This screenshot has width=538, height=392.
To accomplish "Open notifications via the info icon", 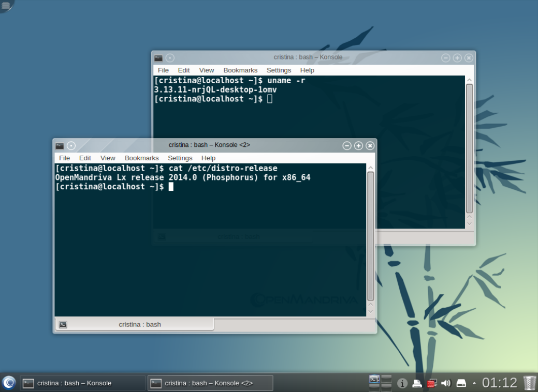I will tap(402, 383).
